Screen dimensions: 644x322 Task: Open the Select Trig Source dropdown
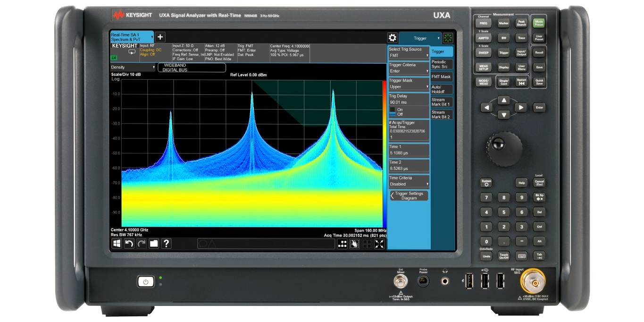tap(409, 55)
